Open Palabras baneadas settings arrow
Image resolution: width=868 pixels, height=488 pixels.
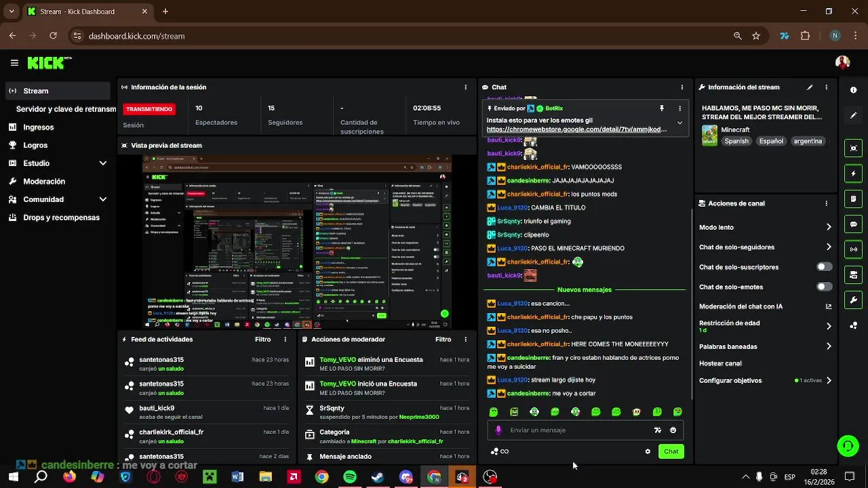click(829, 346)
